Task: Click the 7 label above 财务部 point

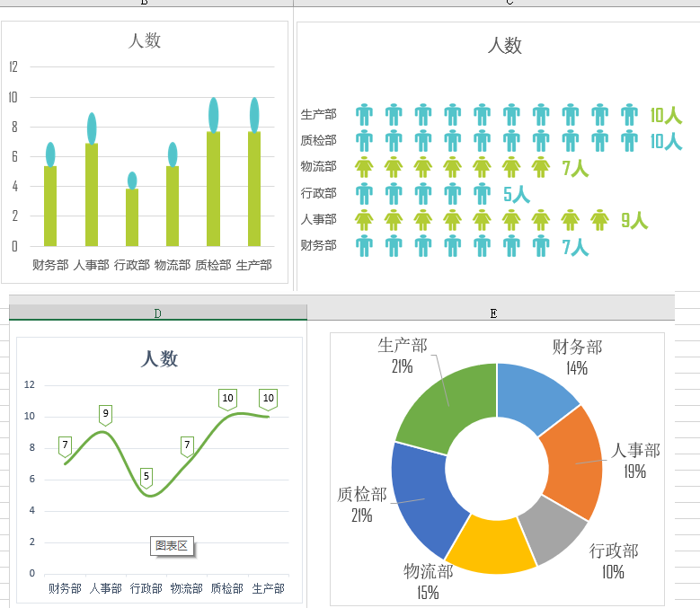Action: click(x=66, y=445)
